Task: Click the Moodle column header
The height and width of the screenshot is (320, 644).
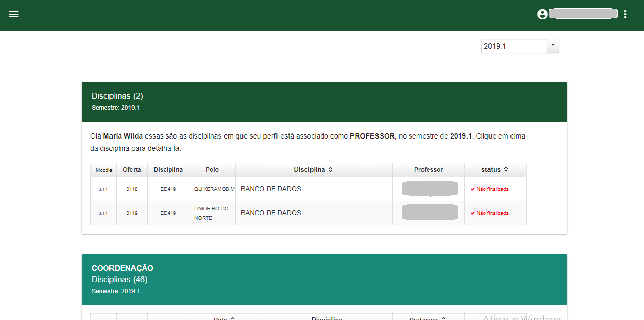Action: point(104,170)
